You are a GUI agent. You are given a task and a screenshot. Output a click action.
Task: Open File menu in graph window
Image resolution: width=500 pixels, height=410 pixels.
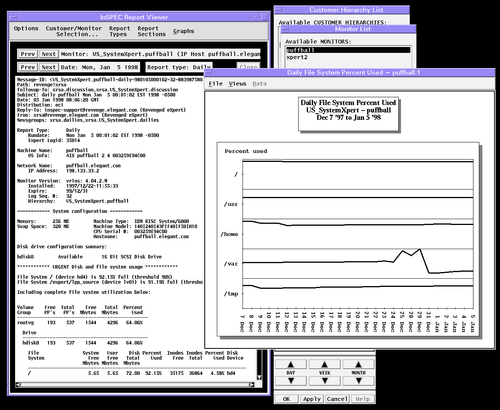215,84
